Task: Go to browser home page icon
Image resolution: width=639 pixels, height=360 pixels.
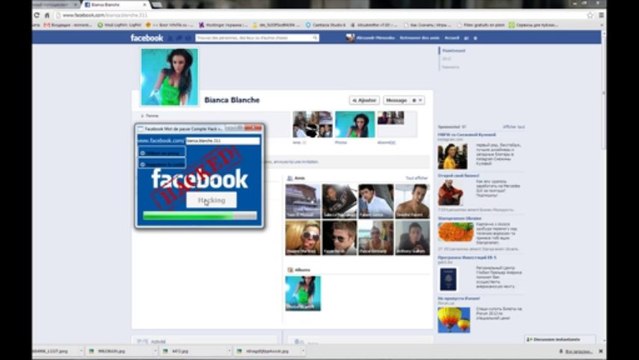Action: click(x=47, y=15)
